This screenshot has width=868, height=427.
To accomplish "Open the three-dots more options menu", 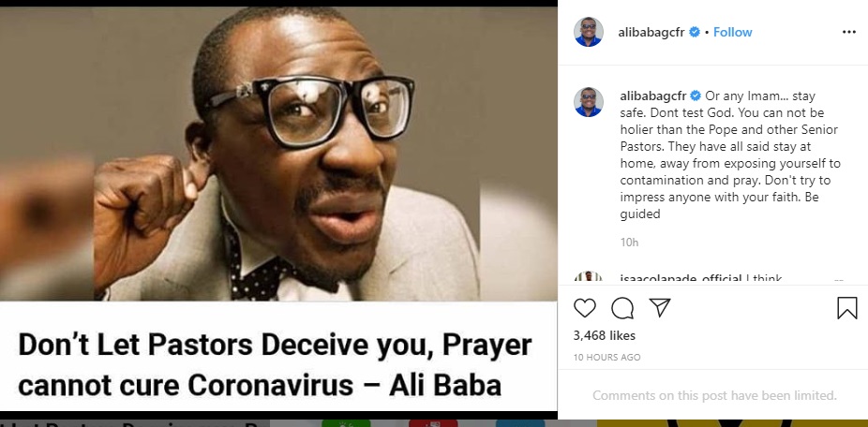I will [848, 32].
